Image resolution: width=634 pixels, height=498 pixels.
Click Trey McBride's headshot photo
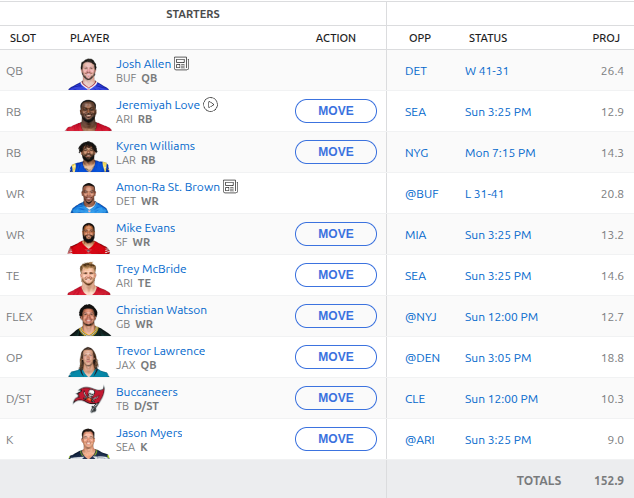89,279
